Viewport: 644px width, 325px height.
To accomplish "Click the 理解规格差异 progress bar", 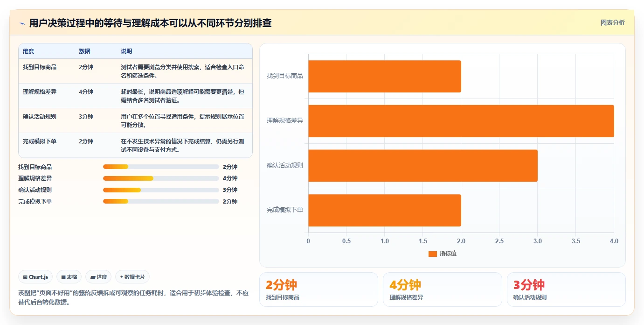I will point(161,178).
